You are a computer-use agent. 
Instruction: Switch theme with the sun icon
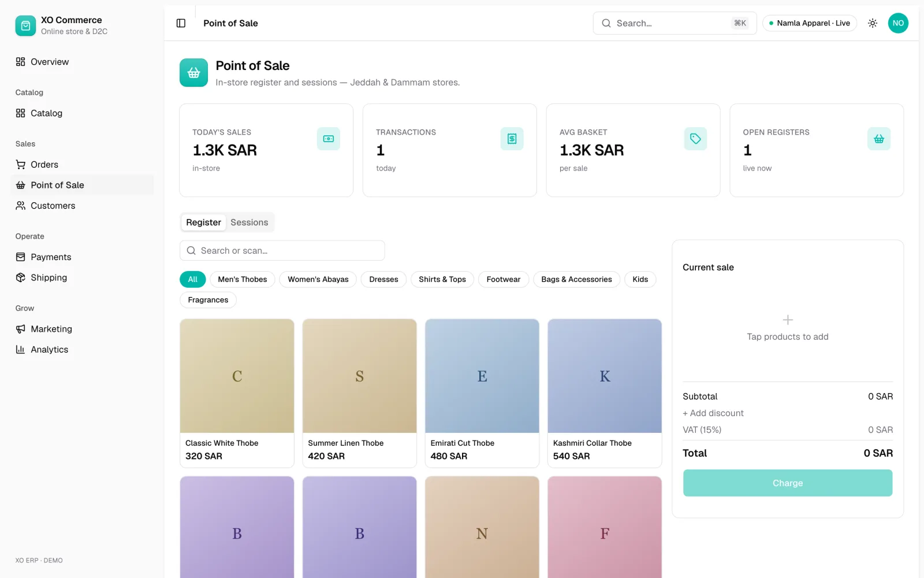point(873,23)
